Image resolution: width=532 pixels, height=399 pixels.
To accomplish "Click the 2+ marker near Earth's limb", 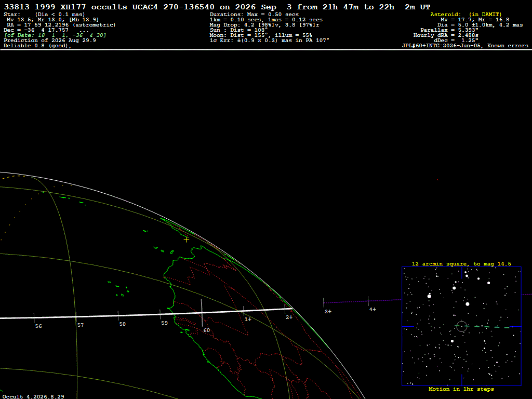I will click(289, 317).
